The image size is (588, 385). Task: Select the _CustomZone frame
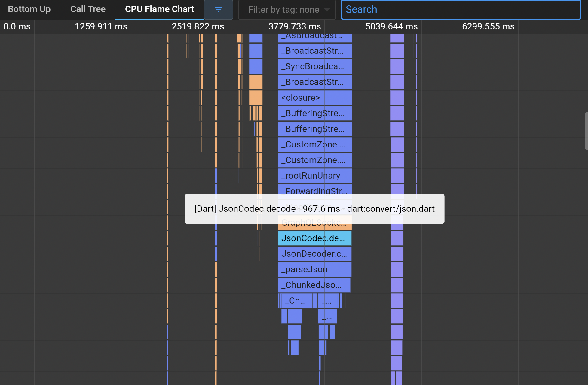pos(314,144)
